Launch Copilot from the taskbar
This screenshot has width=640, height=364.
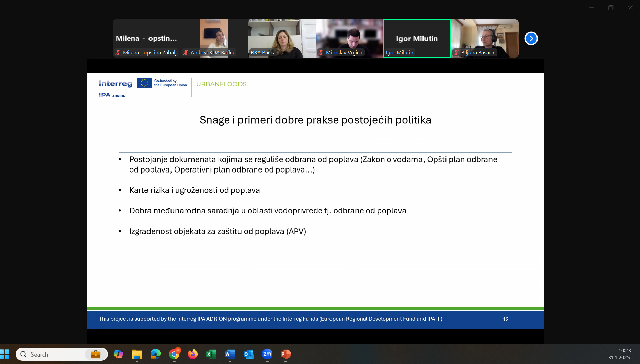click(118, 354)
